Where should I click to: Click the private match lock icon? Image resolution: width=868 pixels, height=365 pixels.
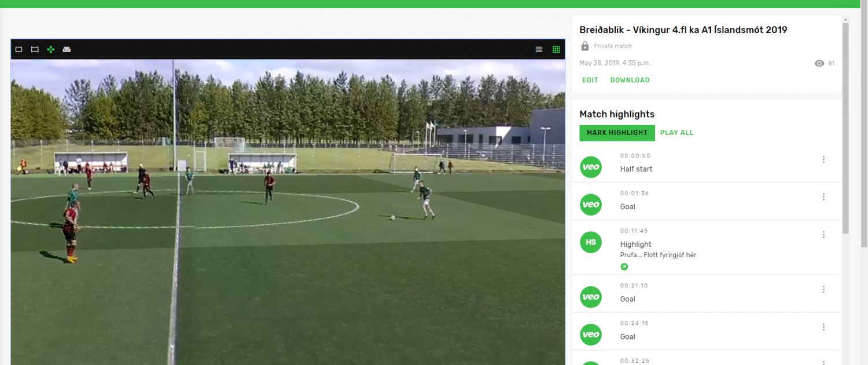point(585,46)
